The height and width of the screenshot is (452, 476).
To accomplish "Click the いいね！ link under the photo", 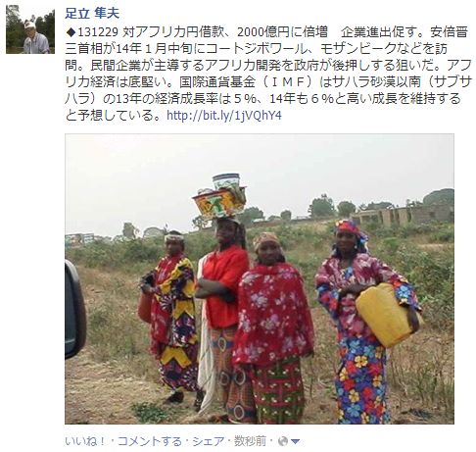I will pos(85,441).
